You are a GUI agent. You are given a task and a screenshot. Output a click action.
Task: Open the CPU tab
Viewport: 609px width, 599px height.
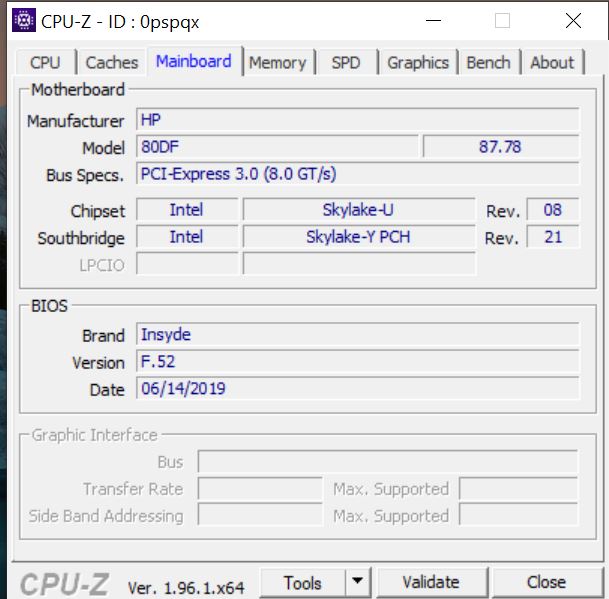tap(45, 63)
